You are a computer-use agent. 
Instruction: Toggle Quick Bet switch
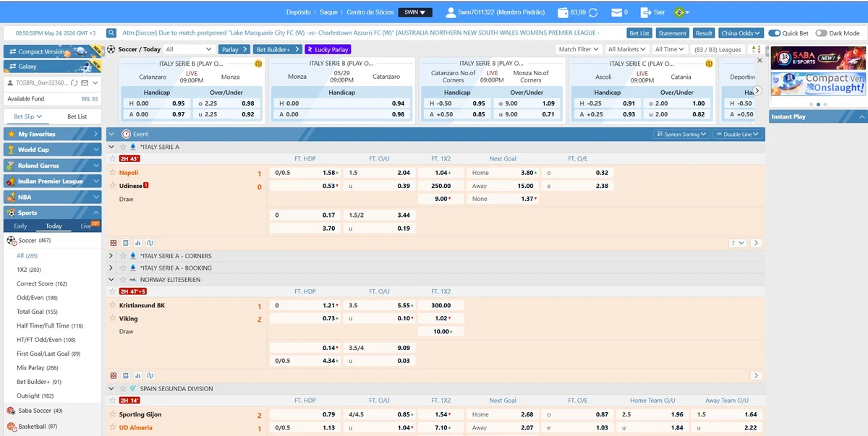point(774,33)
